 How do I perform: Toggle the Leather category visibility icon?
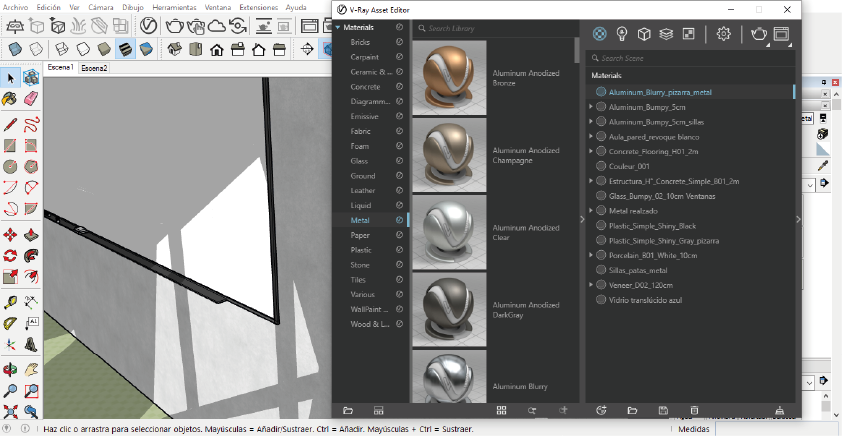[400, 190]
